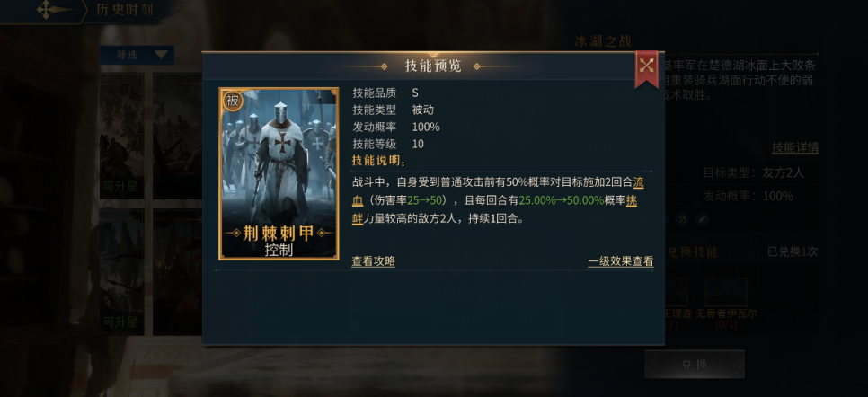Select the 荆棘刺甲 skill card image
Image resolution: width=868 pixels, height=397 pixels.
(x=279, y=173)
